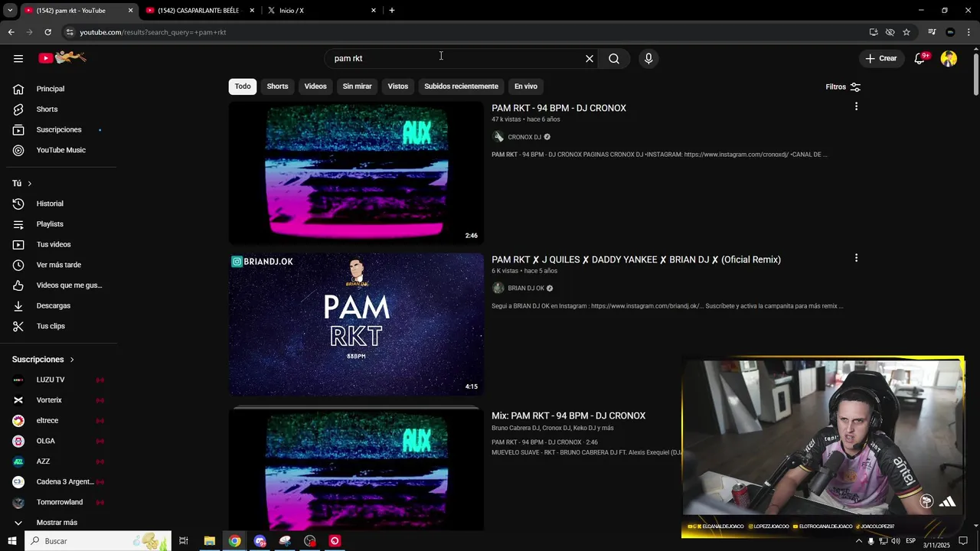Switch to CASAPARLANTE browser tab

pyautogui.click(x=198, y=11)
